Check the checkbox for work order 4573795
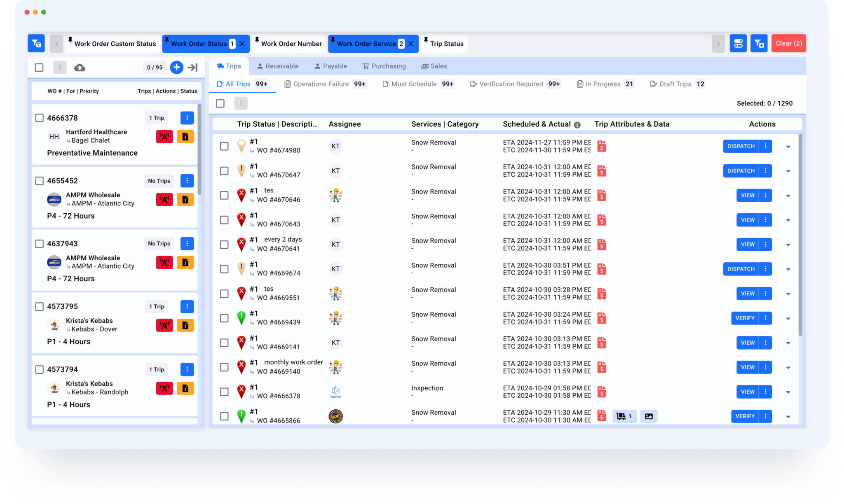Screen dimensions: 844x504 coord(39,306)
